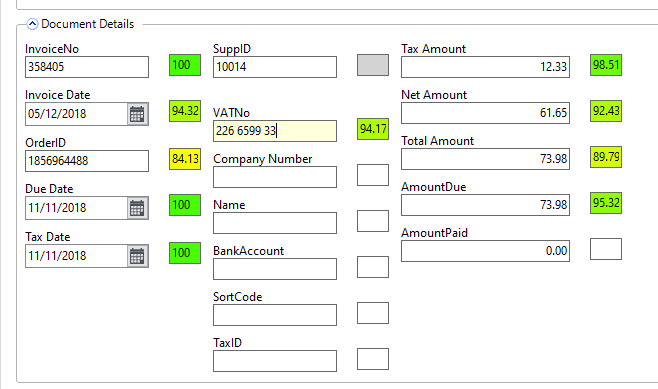Click the Net Amount field 61.65

coord(486,113)
